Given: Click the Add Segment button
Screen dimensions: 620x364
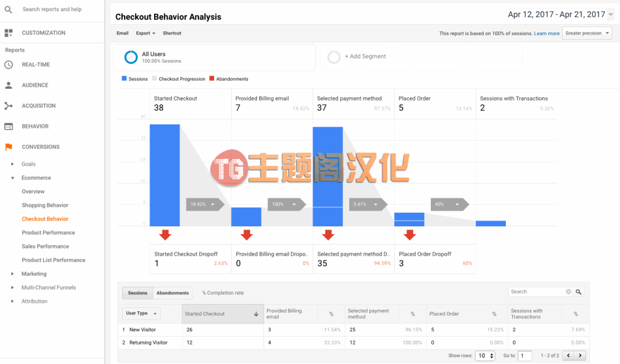Looking at the screenshot, I should pyautogui.click(x=365, y=57).
